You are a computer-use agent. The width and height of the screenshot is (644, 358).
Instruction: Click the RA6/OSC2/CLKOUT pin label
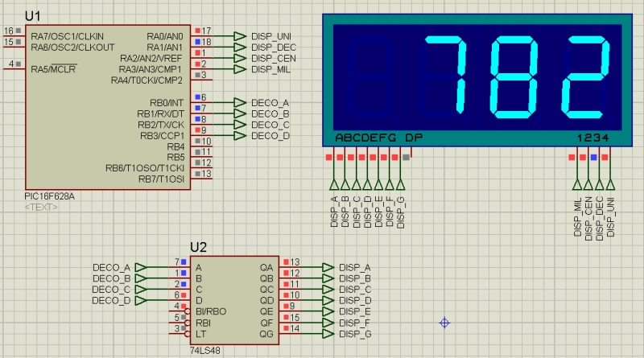[72, 47]
